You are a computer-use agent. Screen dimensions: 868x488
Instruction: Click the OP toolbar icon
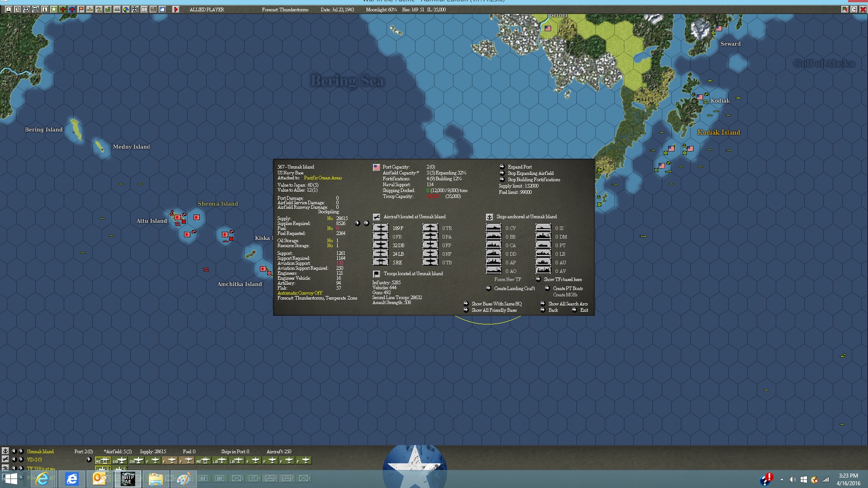(x=144, y=9)
